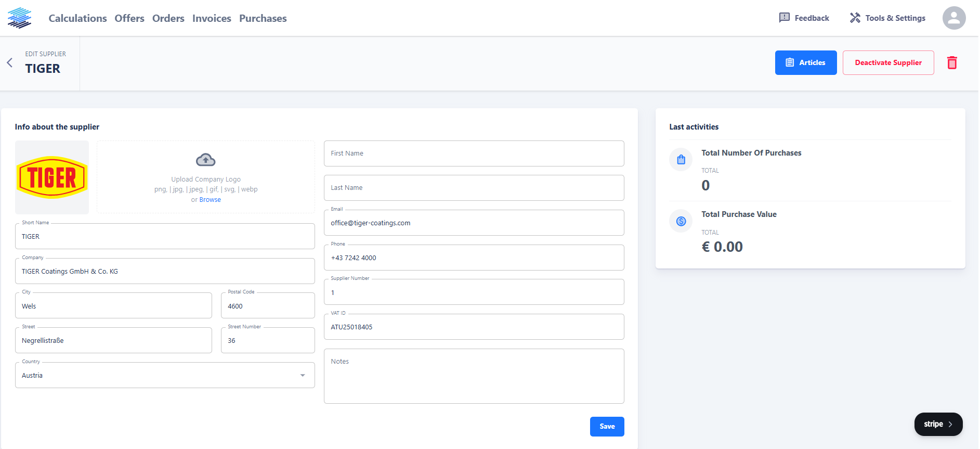Viewport: 980px width, 449px height.
Task: Go to the Calculations menu
Action: pos(77,18)
